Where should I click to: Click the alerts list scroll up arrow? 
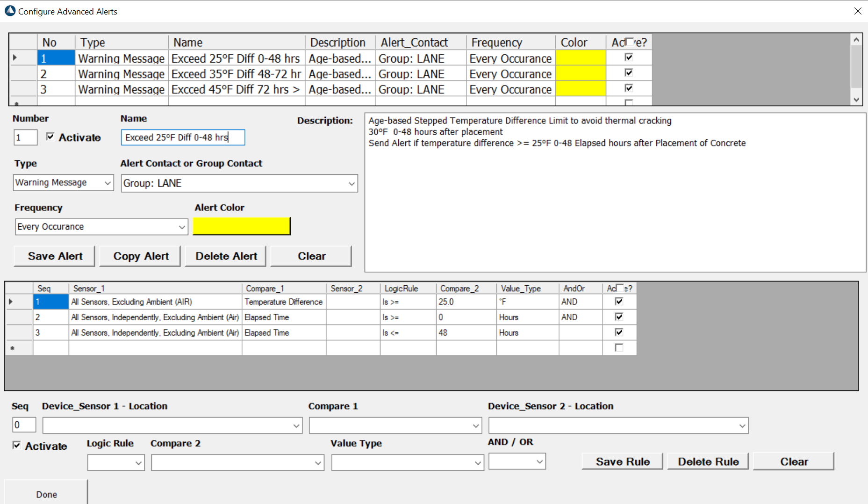[856, 40]
